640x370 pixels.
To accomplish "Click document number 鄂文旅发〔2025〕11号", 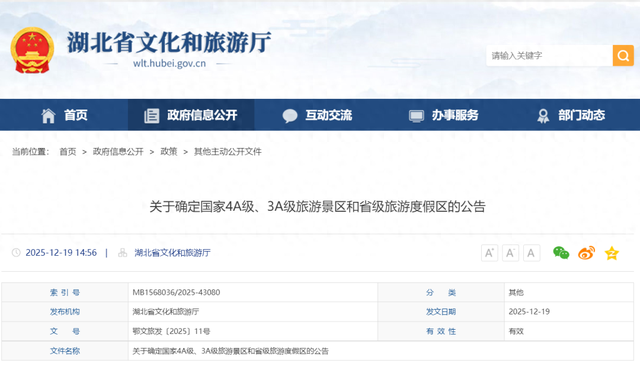I will coord(171,331).
